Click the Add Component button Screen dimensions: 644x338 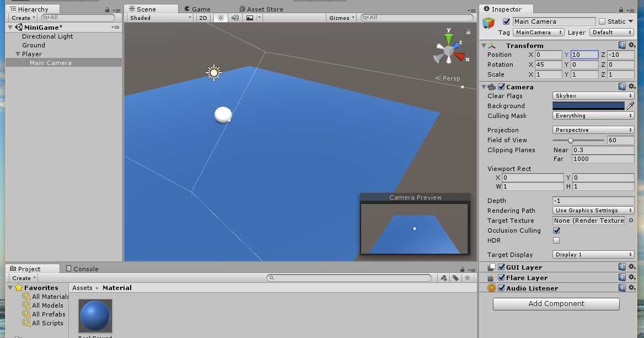[556, 303]
